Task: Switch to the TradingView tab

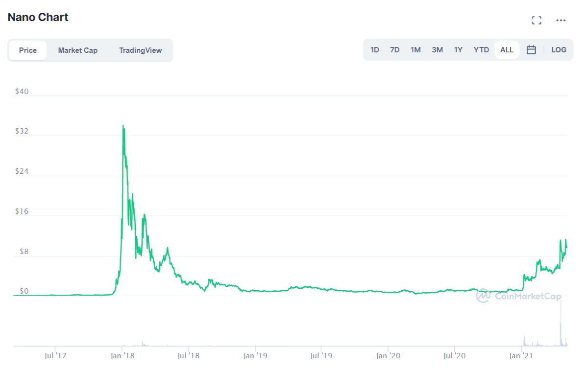Action: (x=141, y=50)
